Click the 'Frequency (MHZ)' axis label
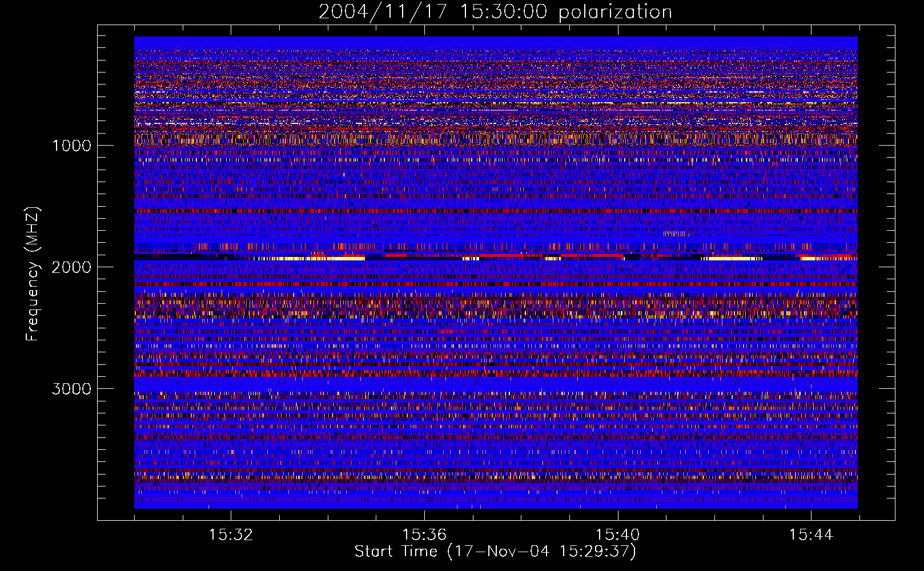The height and width of the screenshot is (571, 924). (33, 274)
